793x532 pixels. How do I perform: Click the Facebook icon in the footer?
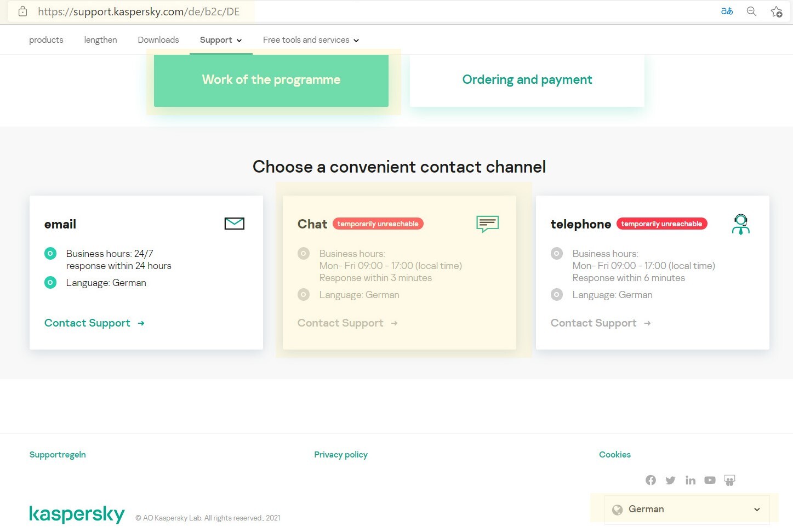651,480
